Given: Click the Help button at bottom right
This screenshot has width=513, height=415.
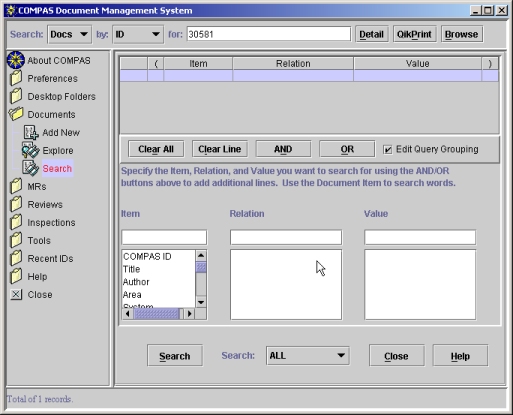Looking at the screenshot, I should tap(460, 356).
